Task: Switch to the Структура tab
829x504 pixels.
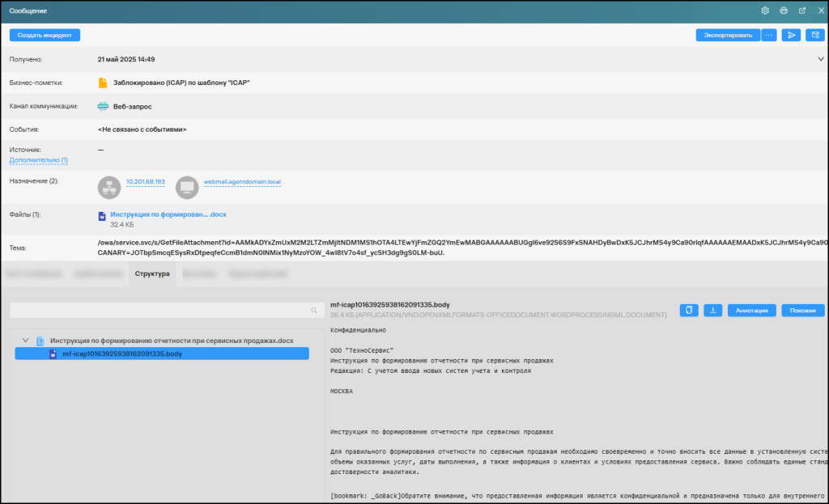Action: [152, 274]
